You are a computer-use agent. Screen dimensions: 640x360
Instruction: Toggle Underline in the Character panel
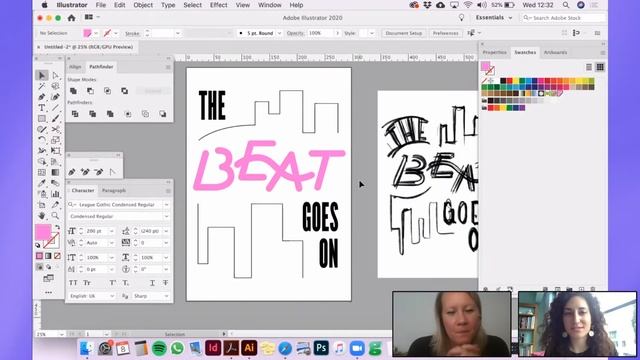coord(152,283)
